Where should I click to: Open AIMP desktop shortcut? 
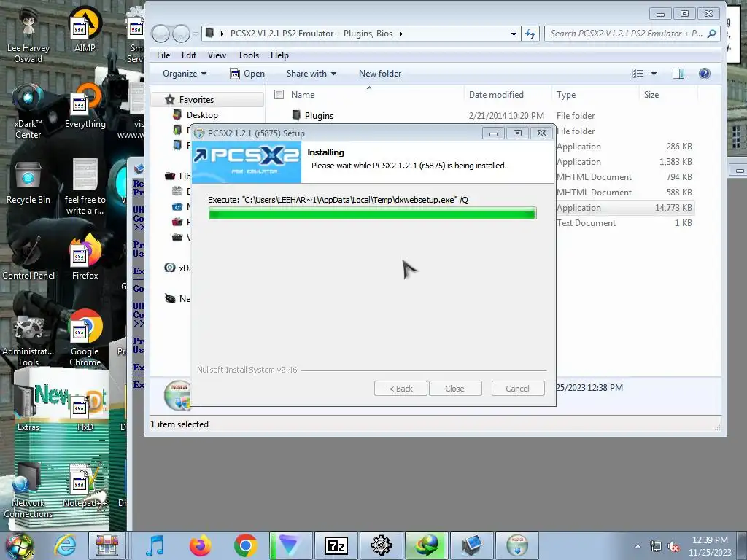click(x=85, y=29)
